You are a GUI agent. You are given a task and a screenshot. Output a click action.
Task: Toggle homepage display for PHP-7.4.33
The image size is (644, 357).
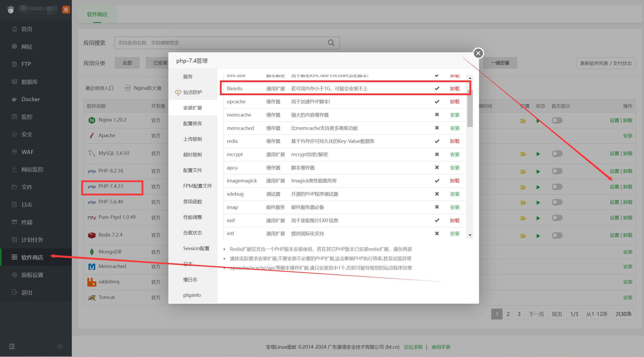coord(557,187)
